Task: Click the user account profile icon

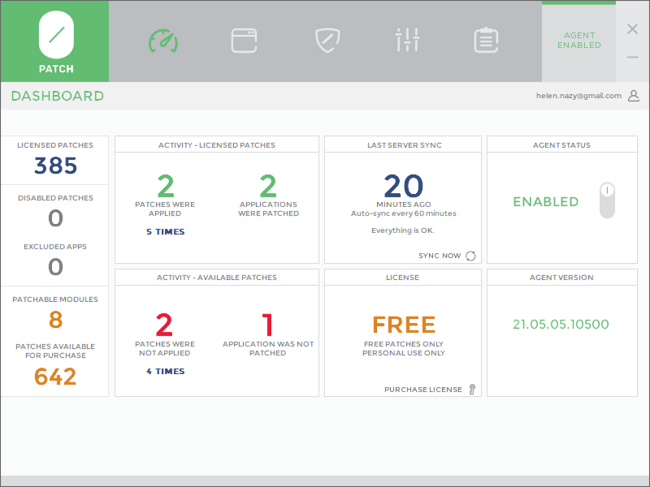Action: point(633,96)
